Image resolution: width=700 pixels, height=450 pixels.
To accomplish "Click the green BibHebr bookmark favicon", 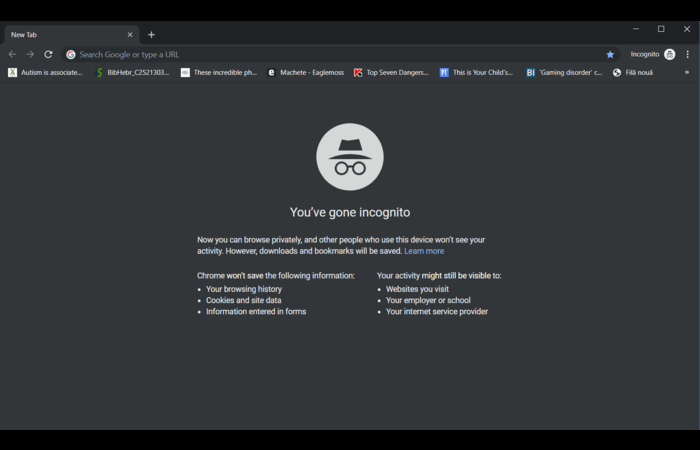I will [99, 72].
